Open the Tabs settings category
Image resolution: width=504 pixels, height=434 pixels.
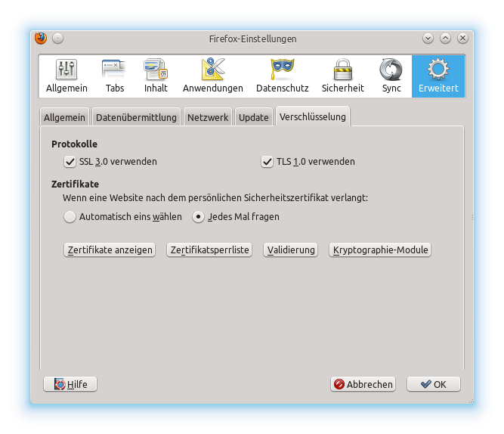(x=115, y=76)
